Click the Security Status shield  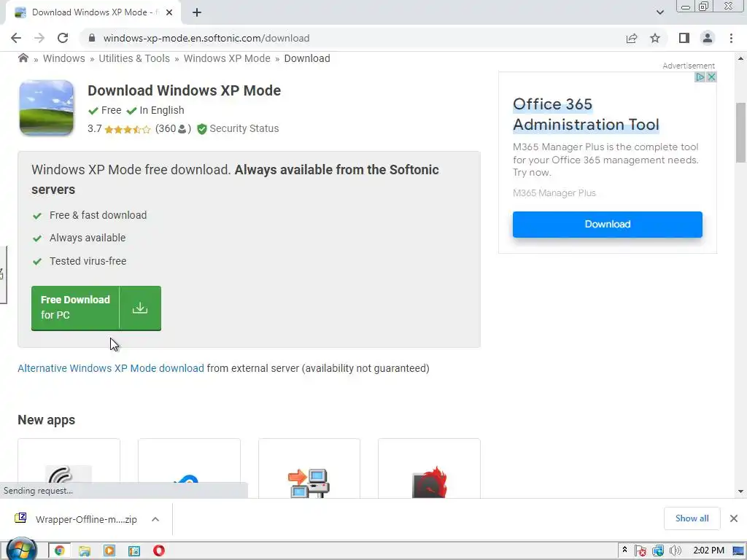202,128
